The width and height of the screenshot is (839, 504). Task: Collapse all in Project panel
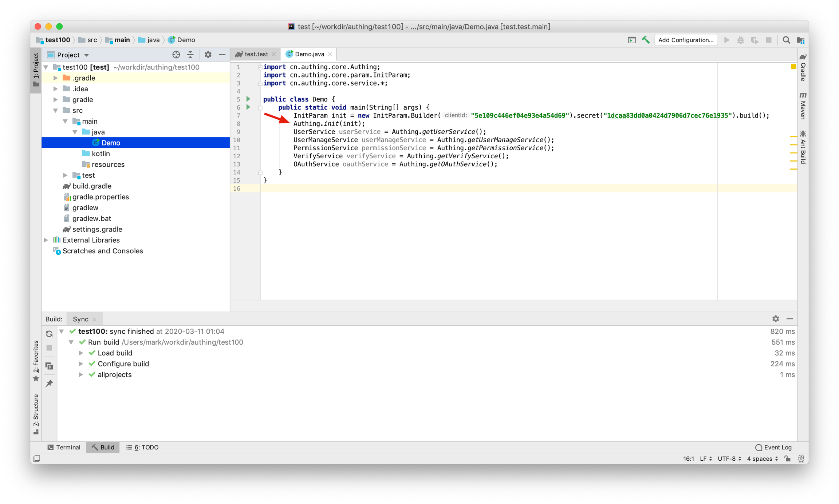tap(190, 55)
